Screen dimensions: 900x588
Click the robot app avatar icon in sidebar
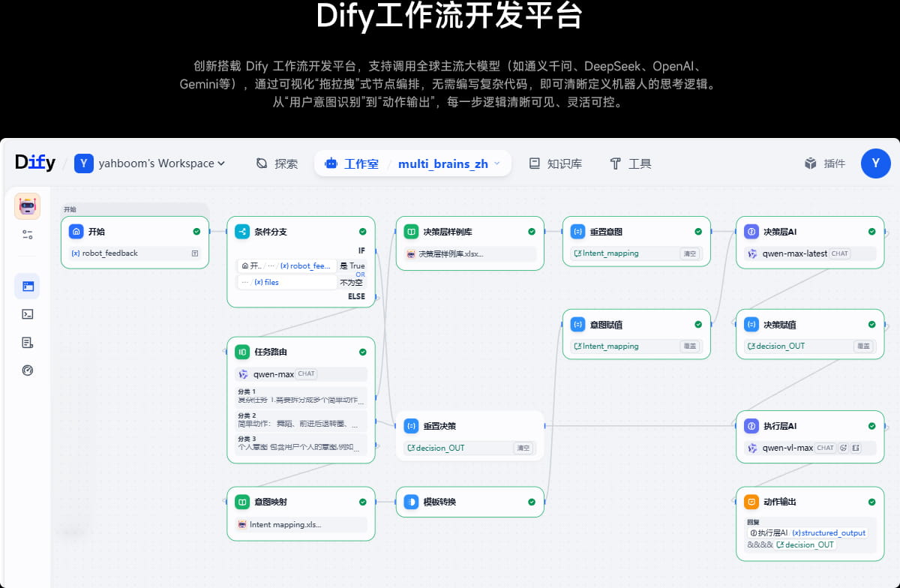coord(28,206)
